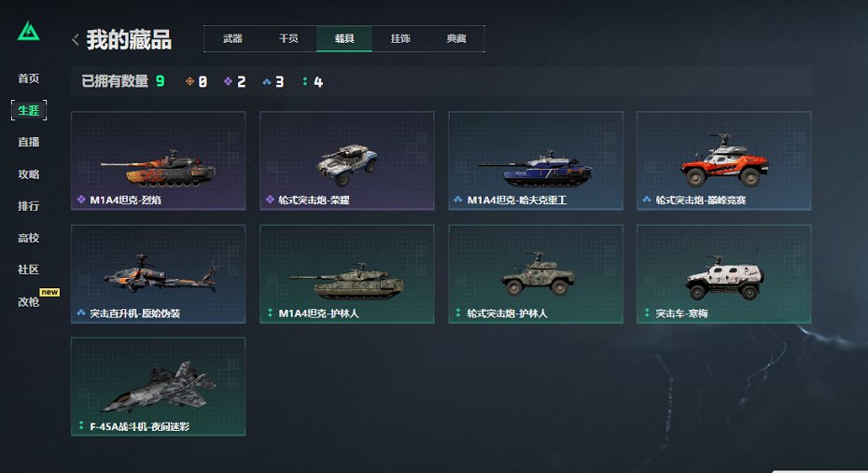868x473 pixels.
Task: Open the M1A4坦克-烈焰 vehicle card
Action: (x=159, y=160)
